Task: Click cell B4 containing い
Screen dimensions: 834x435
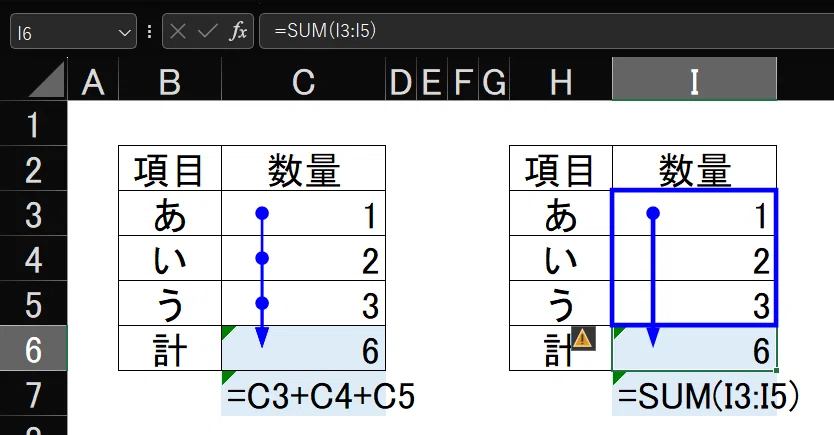Action: [x=170, y=259]
